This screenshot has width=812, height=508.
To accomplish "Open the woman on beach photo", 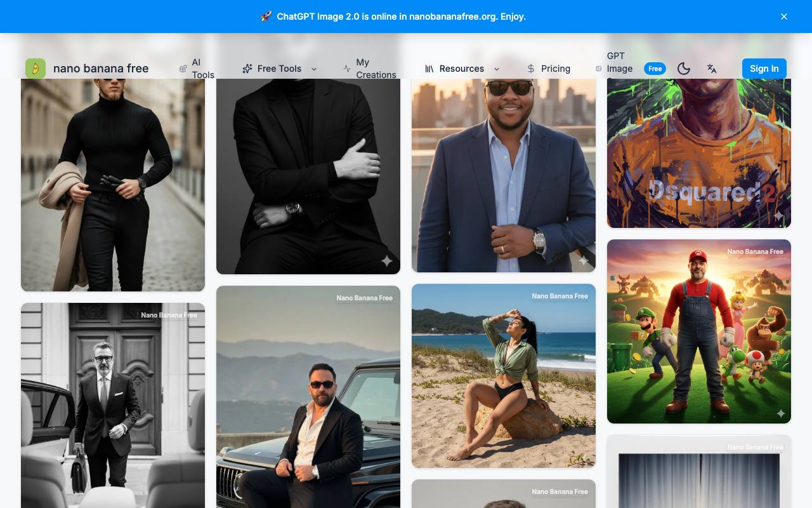I will 504,376.
